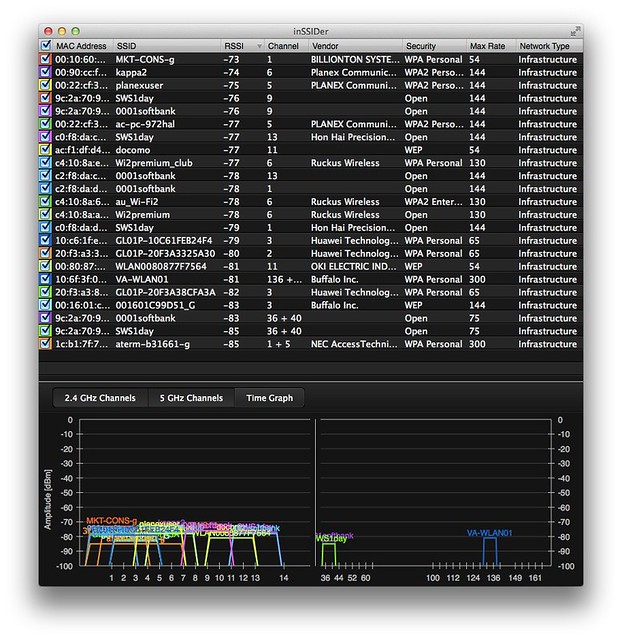Viewport: 622px width, 640px height.
Task: Click the WPA2 Enter... security cell
Action: pos(433,202)
